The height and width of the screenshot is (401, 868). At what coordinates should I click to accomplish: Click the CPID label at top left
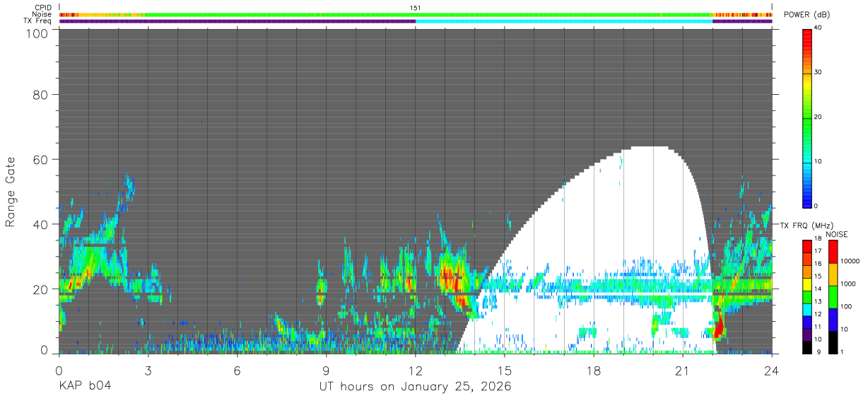42,8
